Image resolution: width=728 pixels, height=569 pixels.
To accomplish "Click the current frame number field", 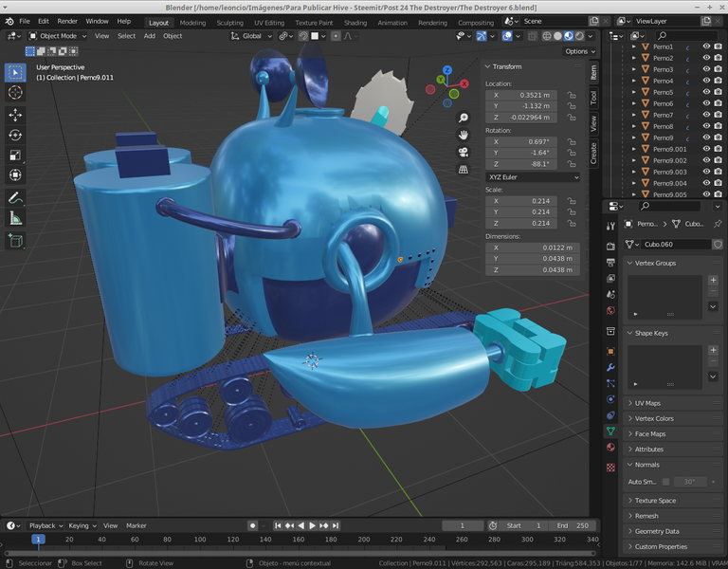I will [x=463, y=525].
